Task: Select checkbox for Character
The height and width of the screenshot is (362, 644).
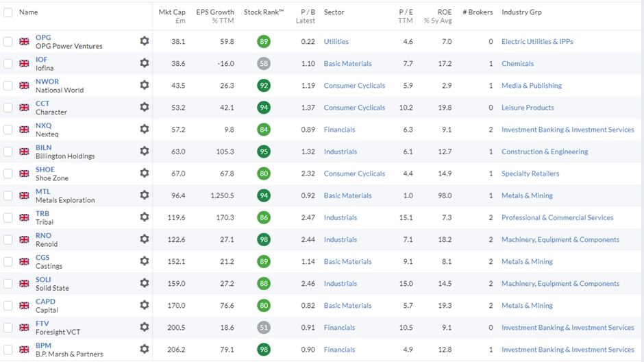Action: point(8,108)
